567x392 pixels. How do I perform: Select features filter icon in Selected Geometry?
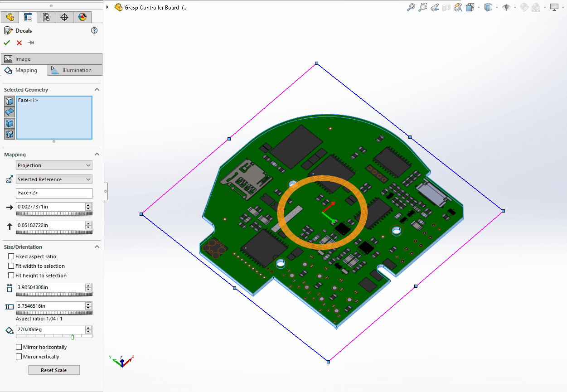click(10, 134)
